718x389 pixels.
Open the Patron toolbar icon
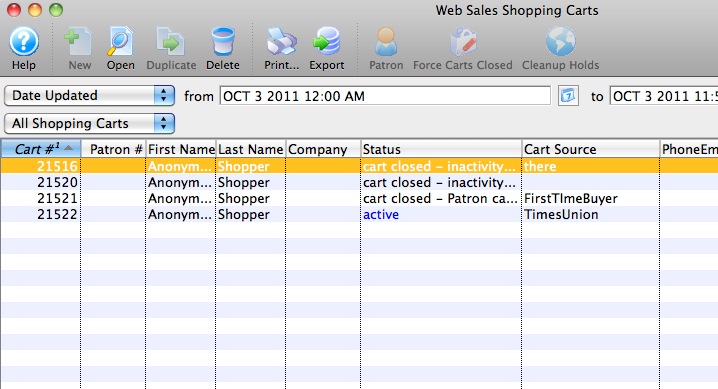(x=386, y=48)
